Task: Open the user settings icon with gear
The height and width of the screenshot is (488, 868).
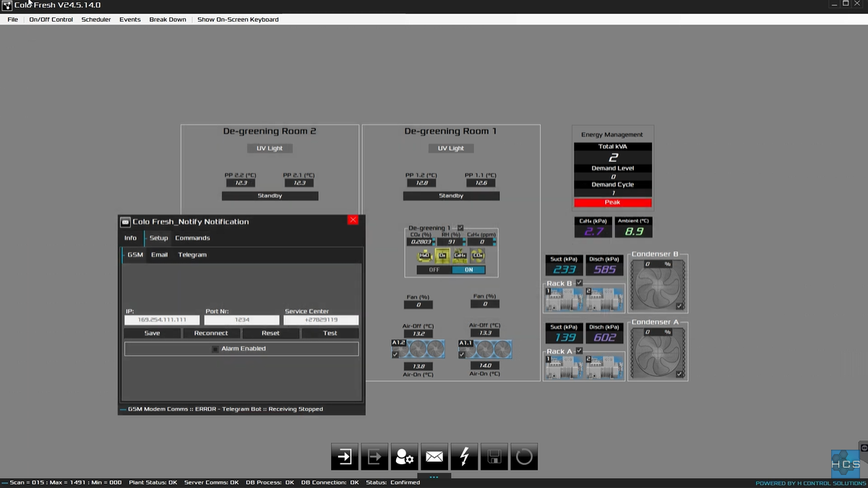Action: click(x=404, y=457)
